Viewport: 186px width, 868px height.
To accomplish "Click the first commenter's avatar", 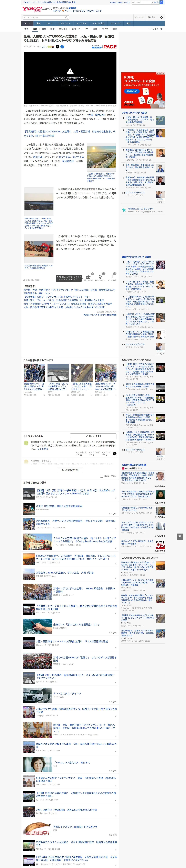I will point(26,443).
